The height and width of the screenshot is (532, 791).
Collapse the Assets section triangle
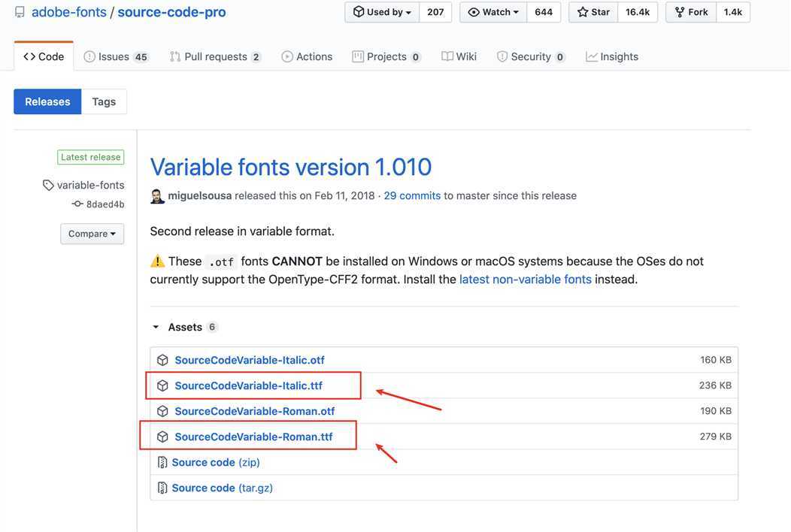coord(156,328)
